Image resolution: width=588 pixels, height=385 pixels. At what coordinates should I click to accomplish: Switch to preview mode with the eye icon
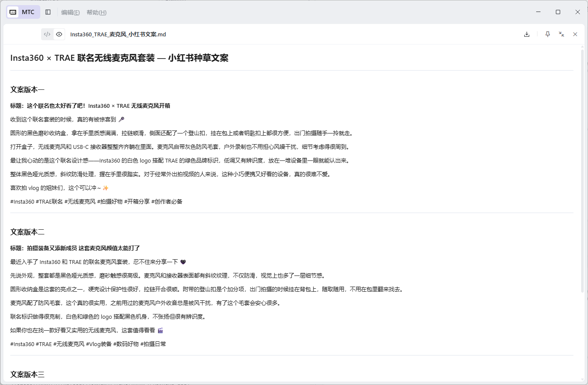59,34
